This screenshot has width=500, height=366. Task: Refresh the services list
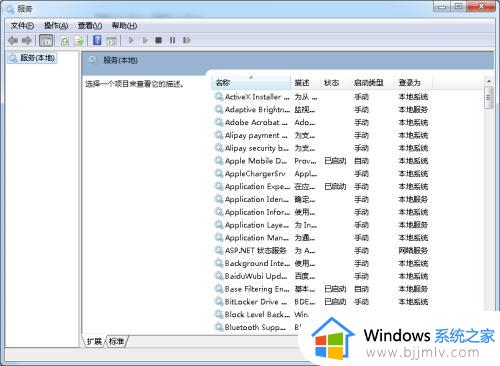point(65,41)
